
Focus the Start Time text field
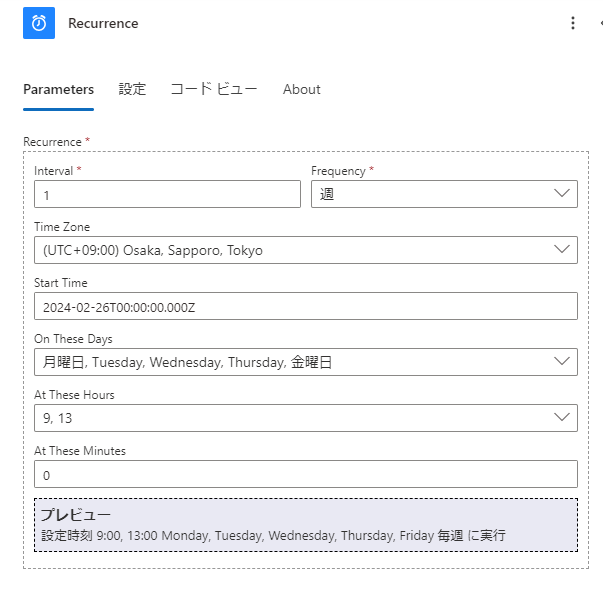point(305,306)
